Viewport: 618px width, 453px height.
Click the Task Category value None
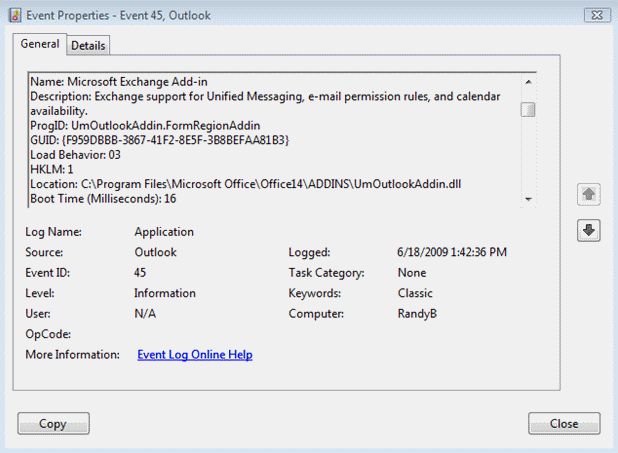[x=412, y=272]
